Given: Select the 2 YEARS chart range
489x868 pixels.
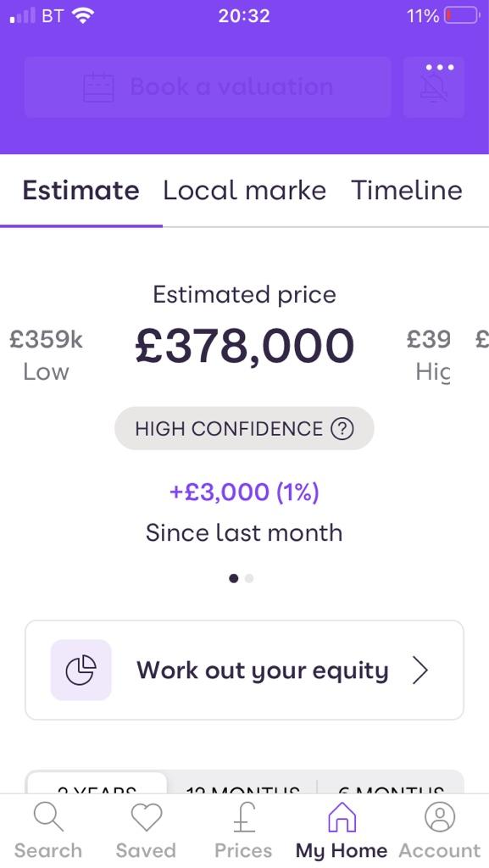Looking at the screenshot, I should click(x=97, y=783).
